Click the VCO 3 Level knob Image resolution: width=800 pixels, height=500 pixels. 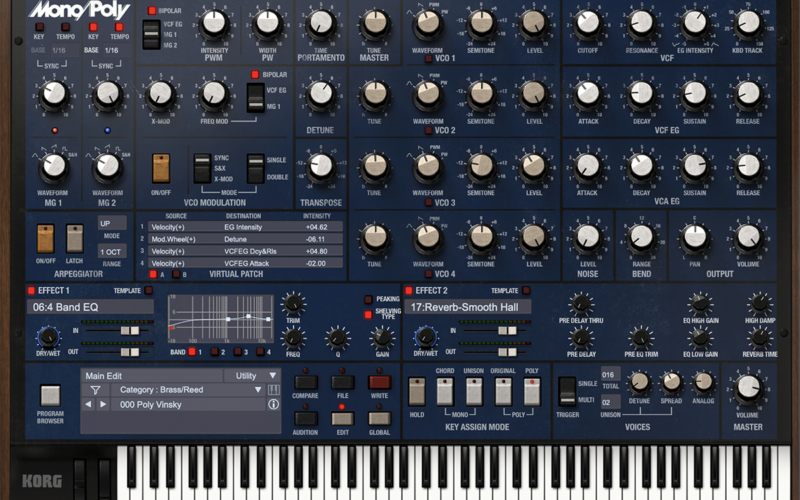point(534,166)
